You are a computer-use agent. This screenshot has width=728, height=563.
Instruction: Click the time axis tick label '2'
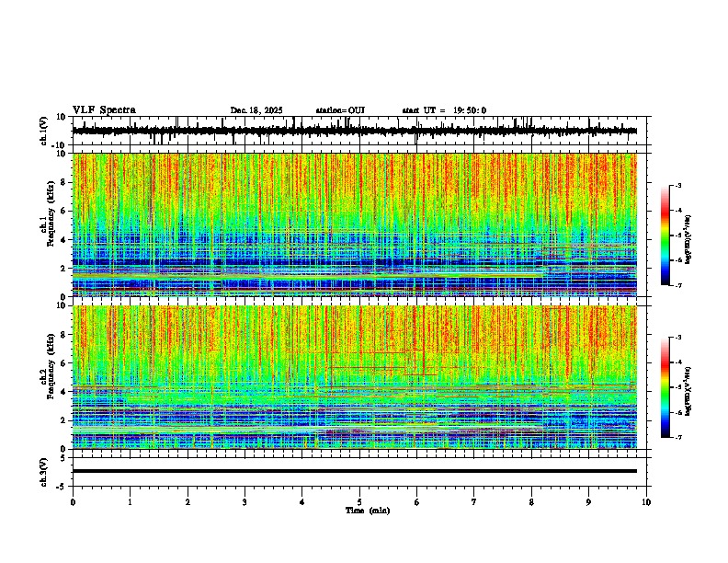pos(188,502)
